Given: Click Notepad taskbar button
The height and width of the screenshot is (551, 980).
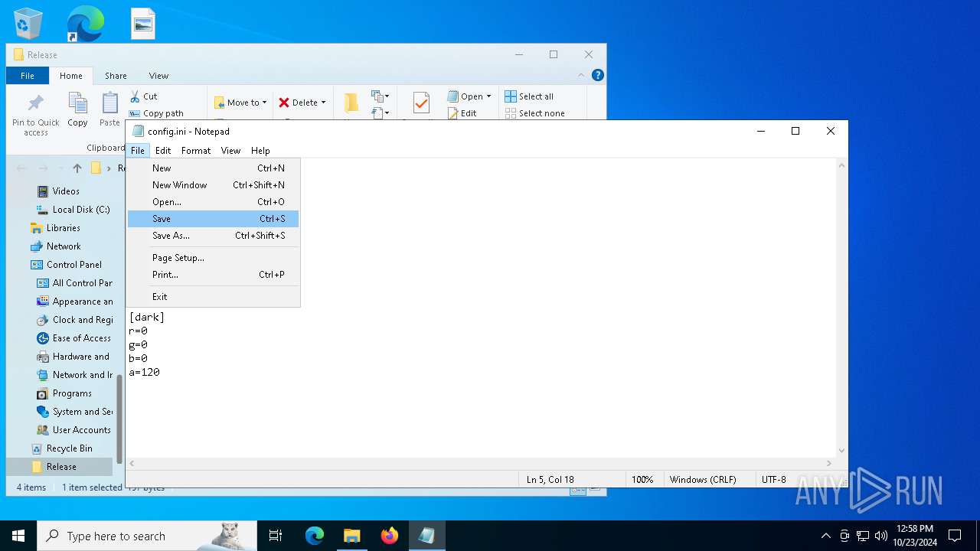Looking at the screenshot, I should tap(426, 536).
